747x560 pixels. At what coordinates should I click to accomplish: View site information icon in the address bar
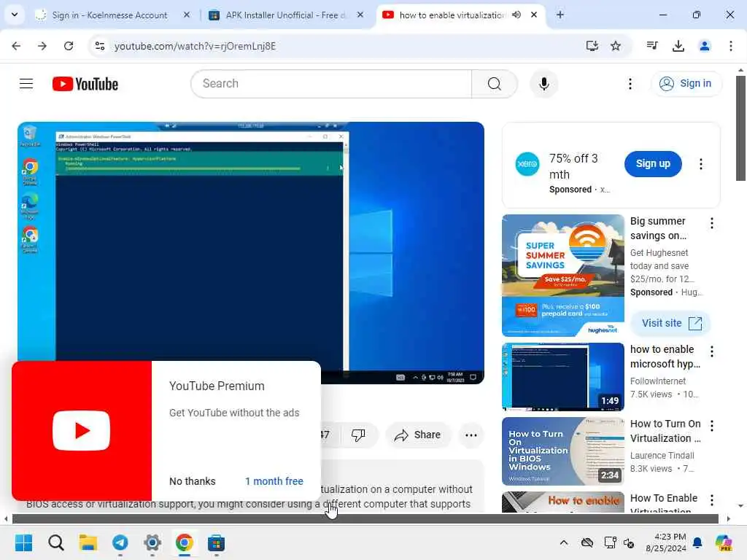pos(99,46)
